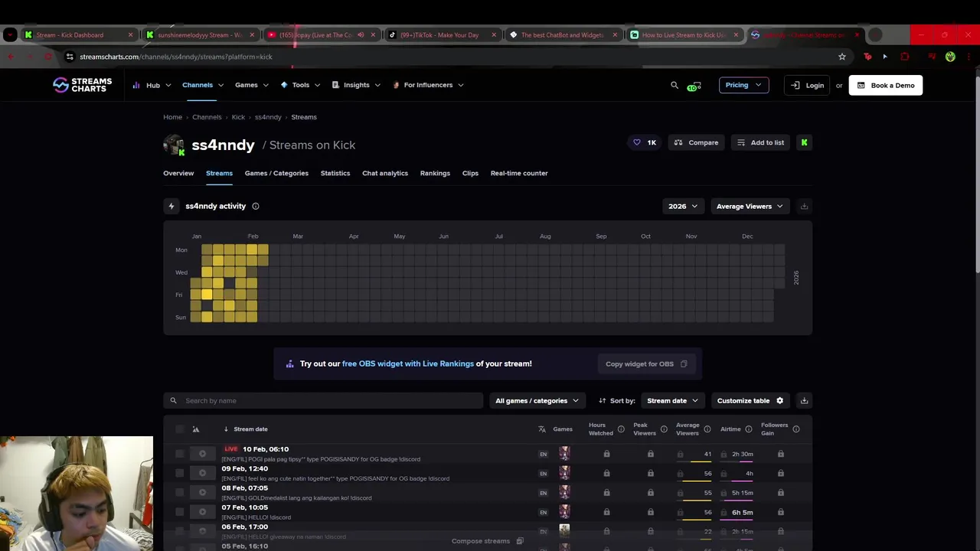980x551 pixels.
Task: Show info for Average Viewers column
Action: click(707, 429)
